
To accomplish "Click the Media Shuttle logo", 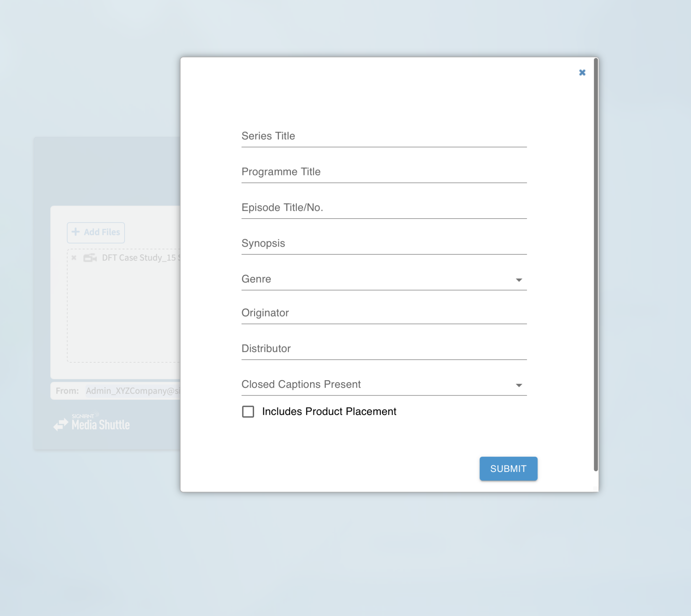I will pyautogui.click(x=92, y=422).
